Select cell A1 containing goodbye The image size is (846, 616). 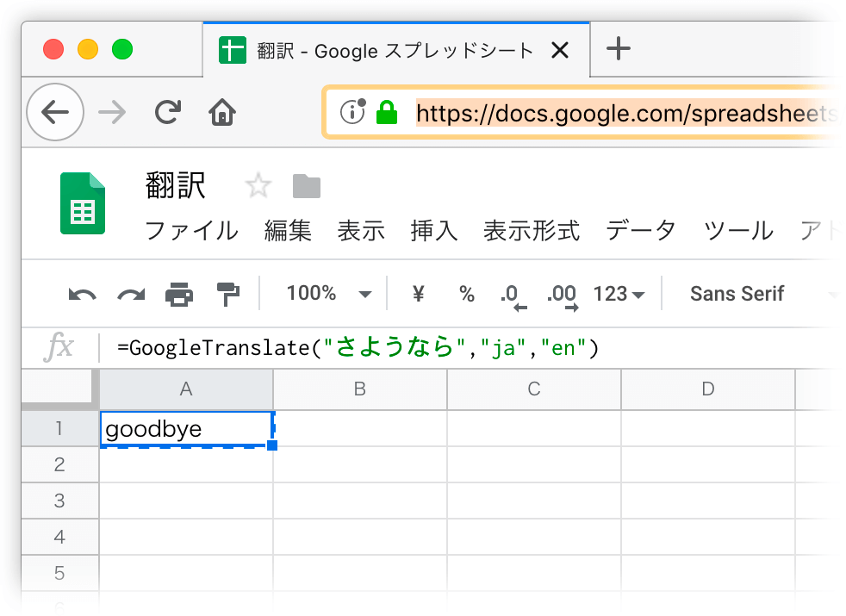[187, 429]
